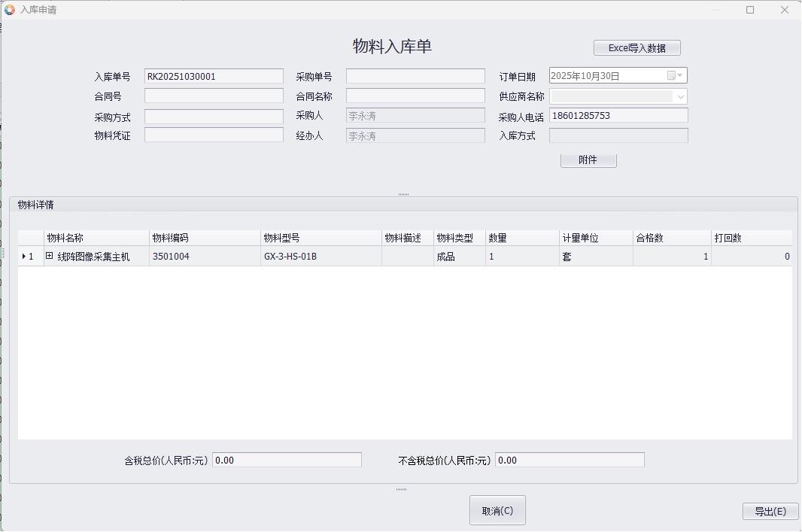Viewport: 802px width, 532px height.
Task: Maximize the 入库申请 window
Action: pos(749,10)
